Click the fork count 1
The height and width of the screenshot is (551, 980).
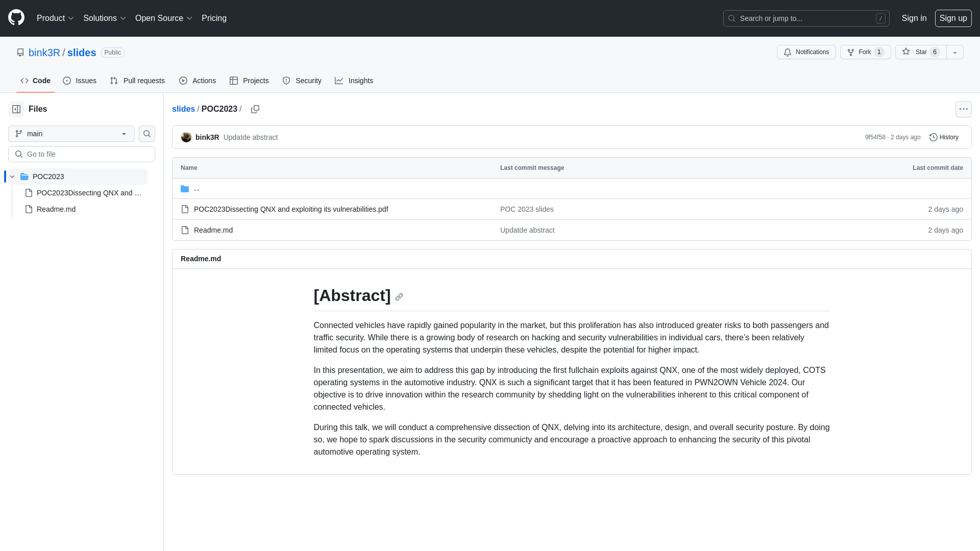(879, 52)
